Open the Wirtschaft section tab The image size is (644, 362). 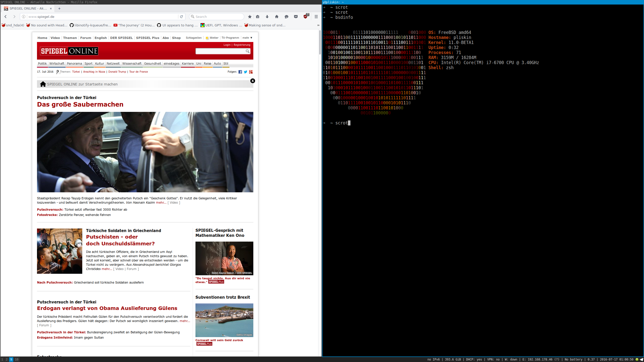[57, 64]
